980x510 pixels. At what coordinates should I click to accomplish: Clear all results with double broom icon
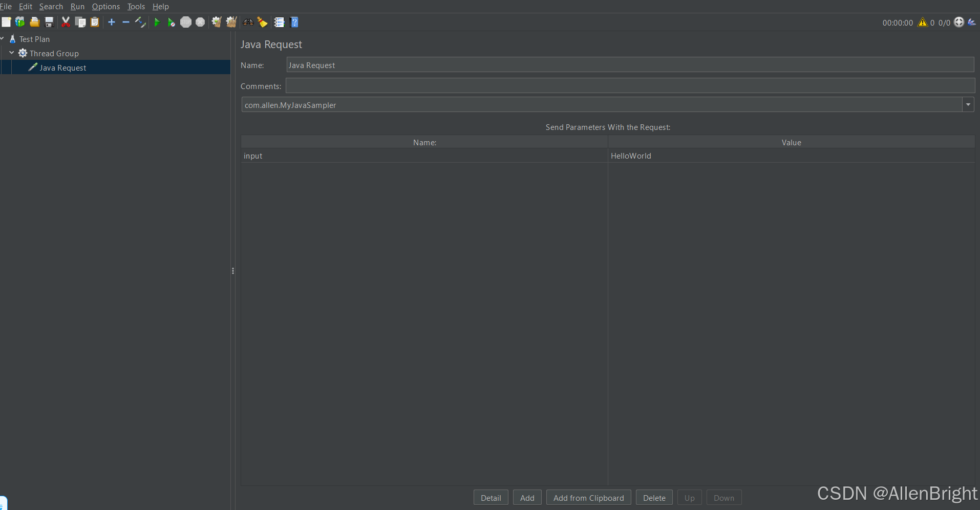click(231, 22)
